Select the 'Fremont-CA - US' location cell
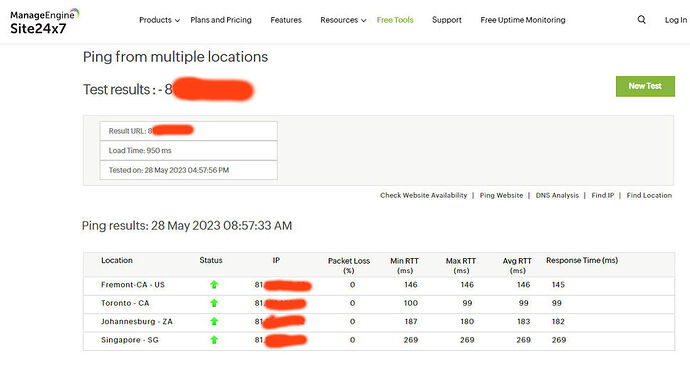 [x=133, y=285]
